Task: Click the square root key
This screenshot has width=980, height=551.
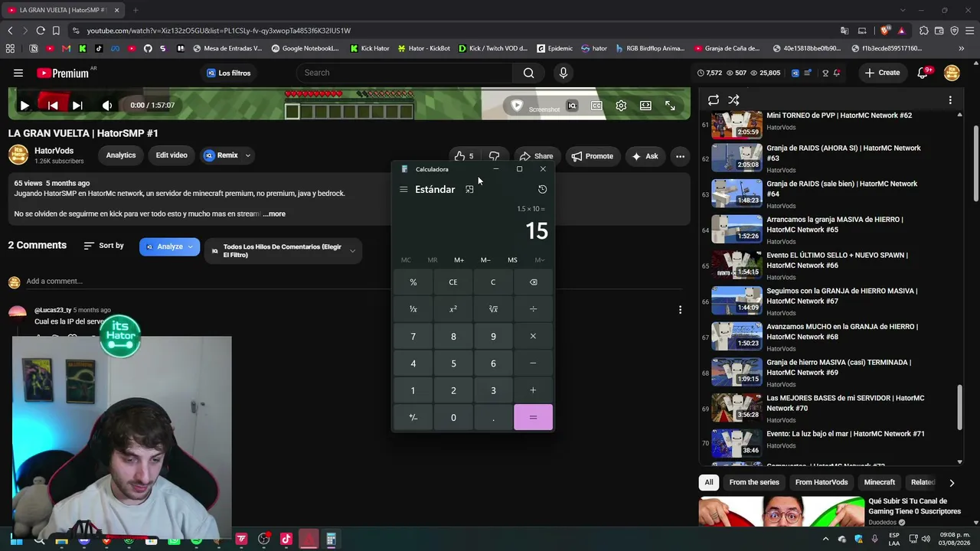Action: 493,309
